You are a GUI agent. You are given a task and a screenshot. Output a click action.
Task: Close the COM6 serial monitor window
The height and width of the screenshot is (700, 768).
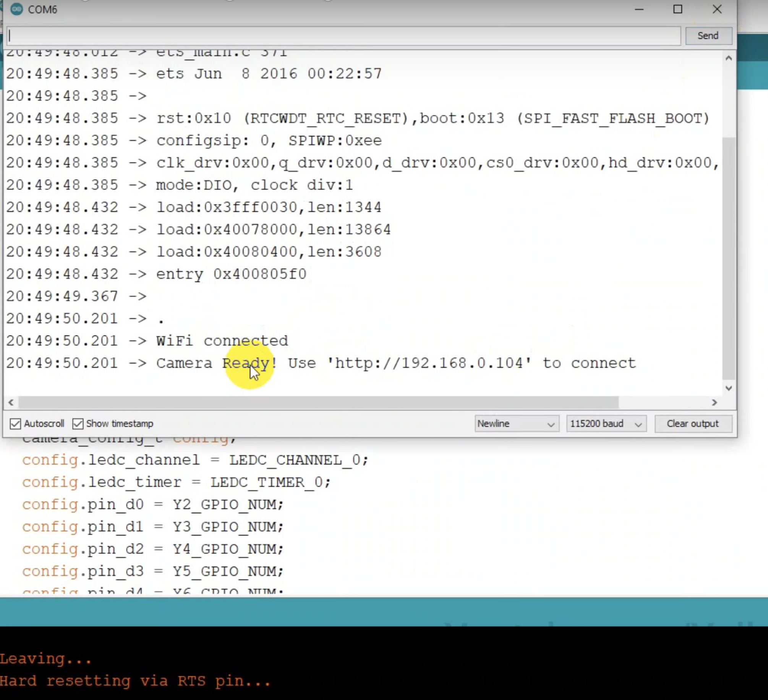[717, 9]
